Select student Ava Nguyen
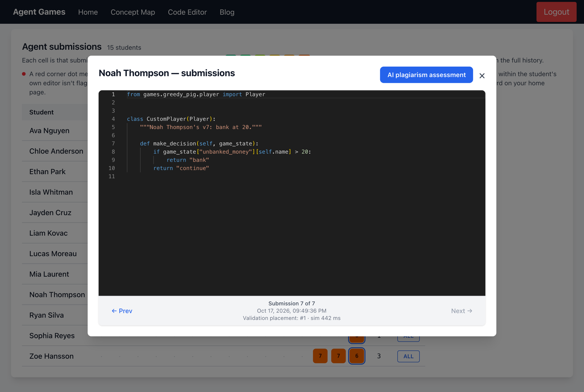 coord(49,131)
